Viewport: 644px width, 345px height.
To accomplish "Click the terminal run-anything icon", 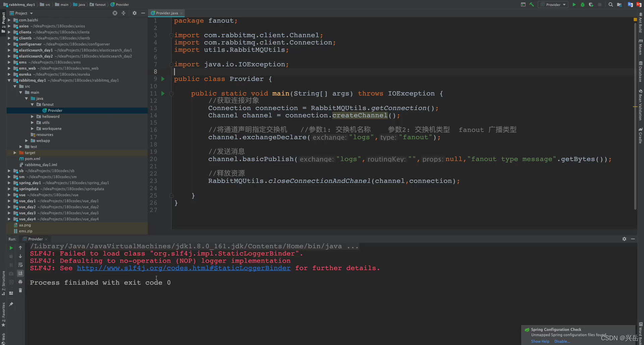I will pyautogui.click(x=523, y=5).
